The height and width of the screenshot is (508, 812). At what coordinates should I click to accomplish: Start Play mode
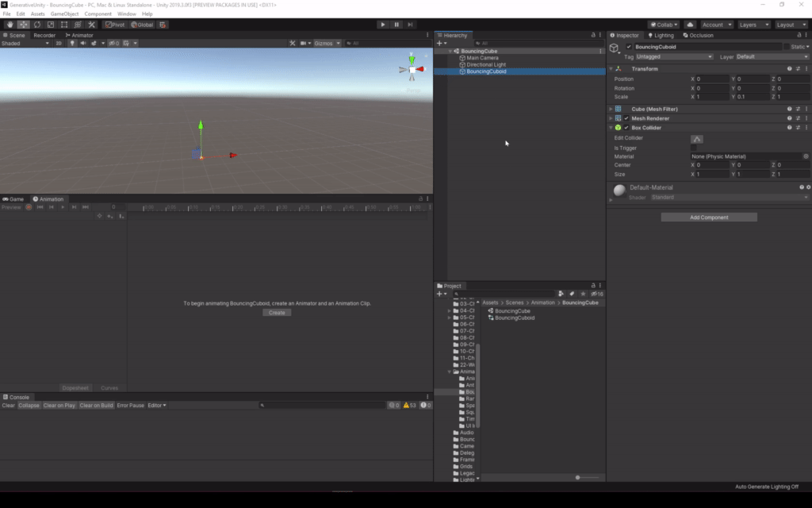(x=383, y=25)
